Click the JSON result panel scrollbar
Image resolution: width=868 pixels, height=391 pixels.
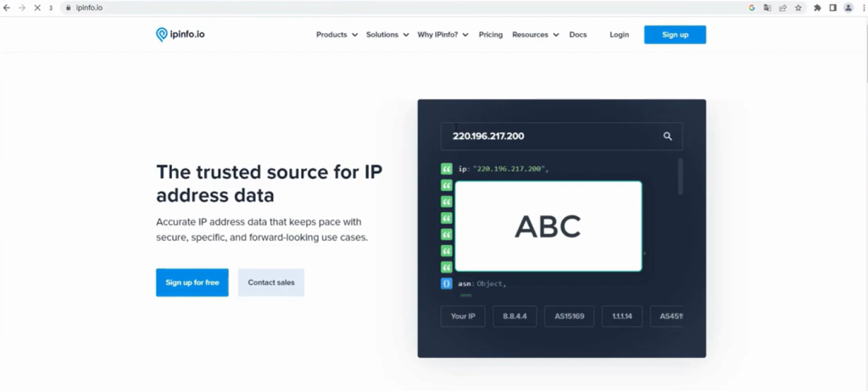(681, 176)
